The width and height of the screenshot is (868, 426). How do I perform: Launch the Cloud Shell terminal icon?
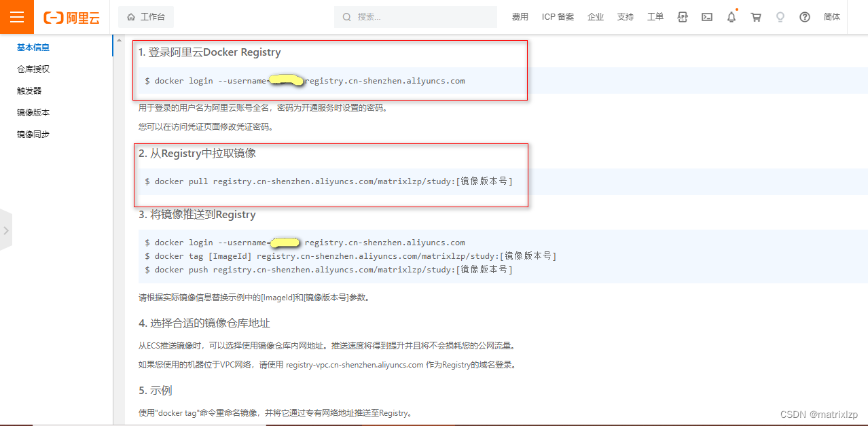coord(707,17)
